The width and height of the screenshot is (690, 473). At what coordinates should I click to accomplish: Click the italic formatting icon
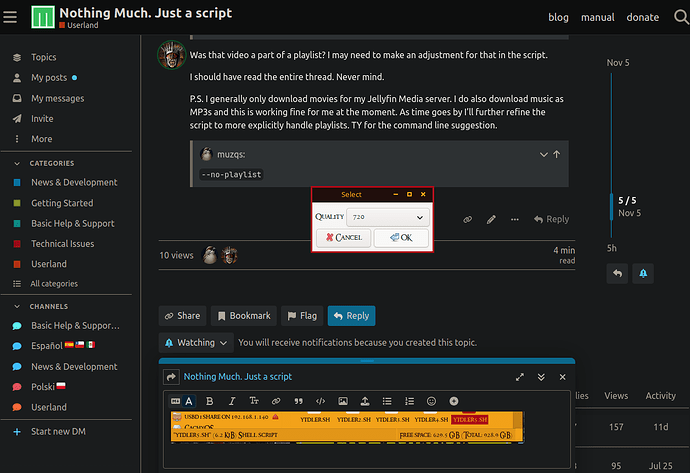(231, 401)
